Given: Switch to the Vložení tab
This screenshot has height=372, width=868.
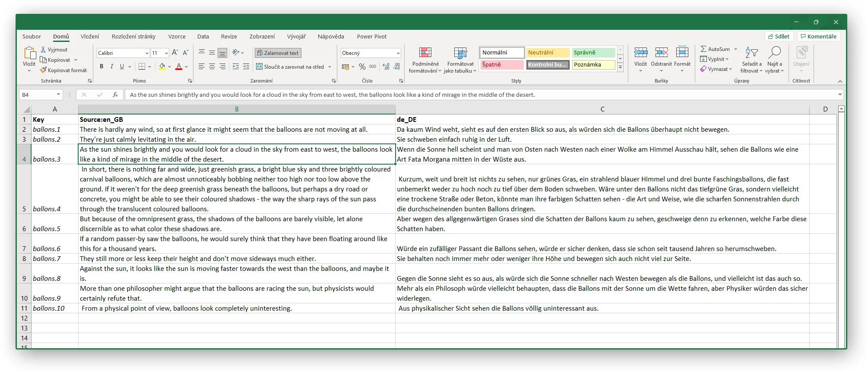Looking at the screenshot, I should click(90, 37).
